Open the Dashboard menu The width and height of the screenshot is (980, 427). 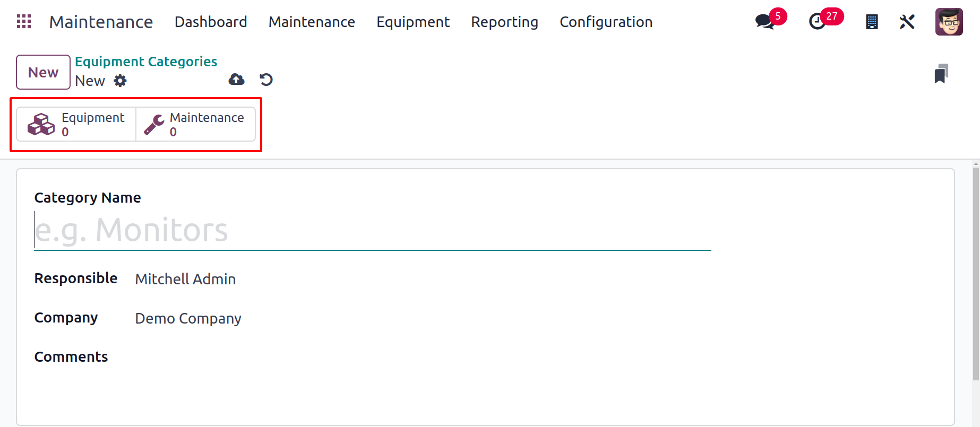(x=211, y=22)
